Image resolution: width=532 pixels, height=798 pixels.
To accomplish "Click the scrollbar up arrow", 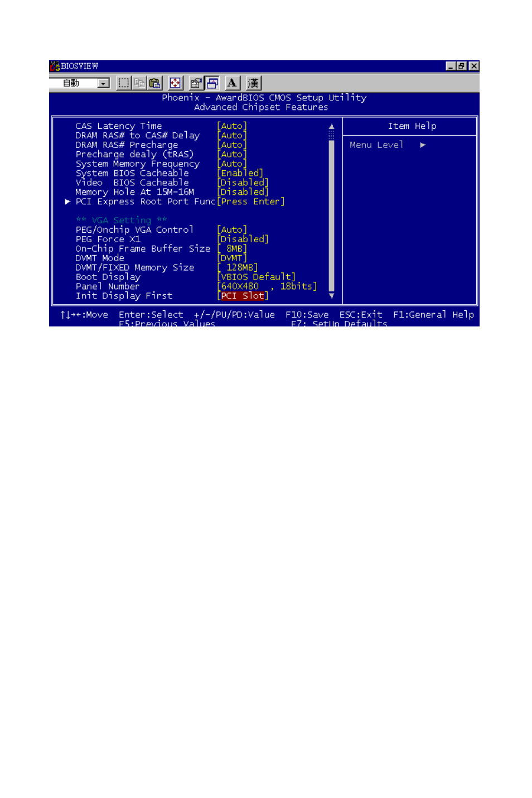I will pos(331,126).
